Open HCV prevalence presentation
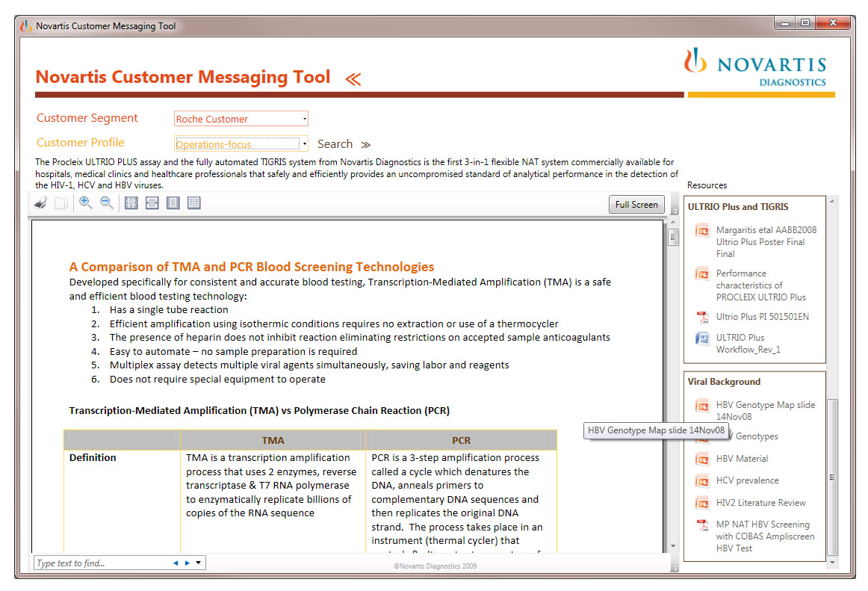Viewport: 868px width, 591px height. click(x=747, y=480)
